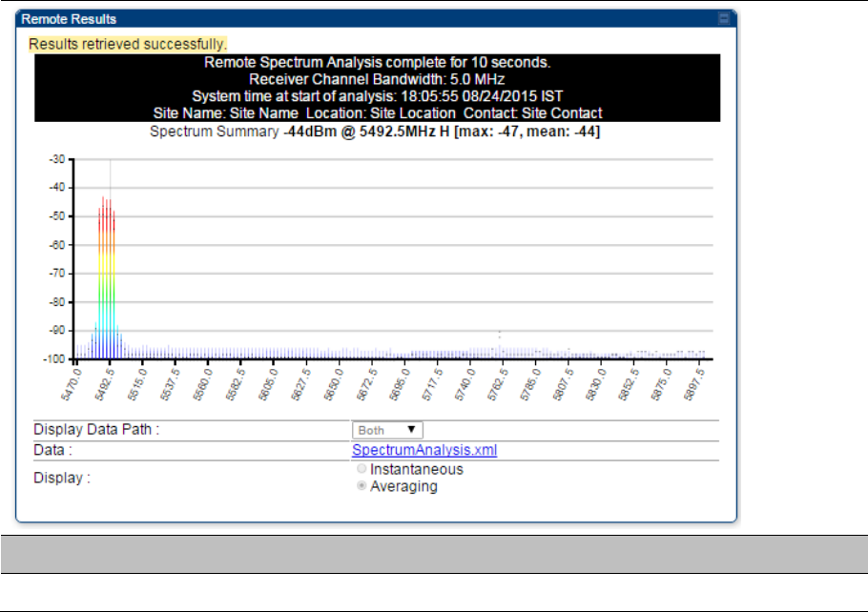Select the Instantaneous display option
Screen dimensions: 868x612
362,469
